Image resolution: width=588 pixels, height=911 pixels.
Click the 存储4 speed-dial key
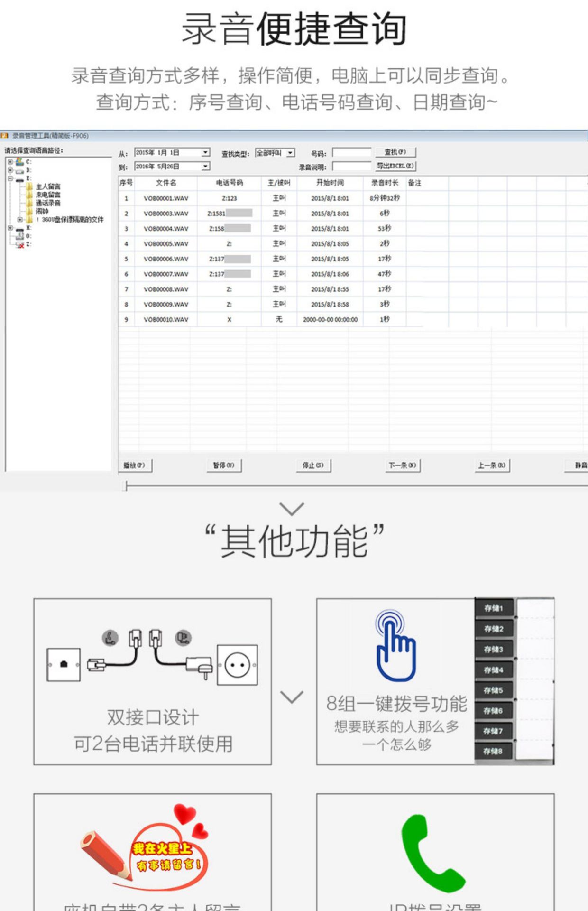point(494,670)
